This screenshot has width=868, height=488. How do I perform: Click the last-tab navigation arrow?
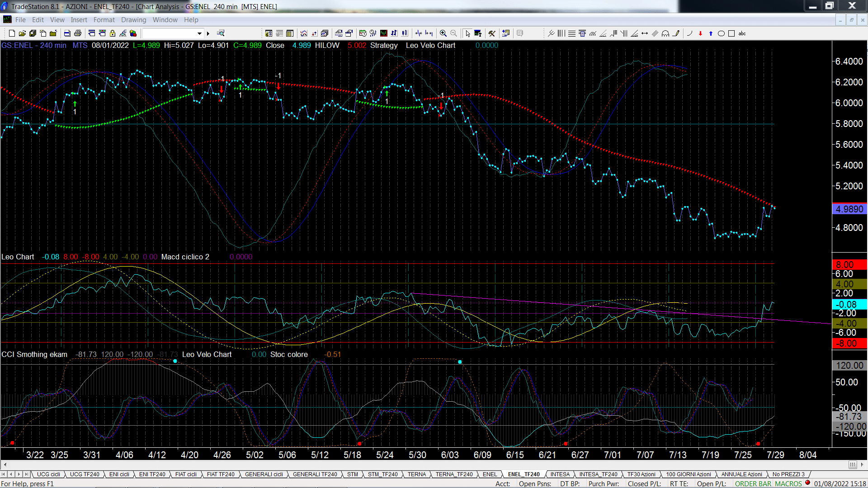click(27, 474)
